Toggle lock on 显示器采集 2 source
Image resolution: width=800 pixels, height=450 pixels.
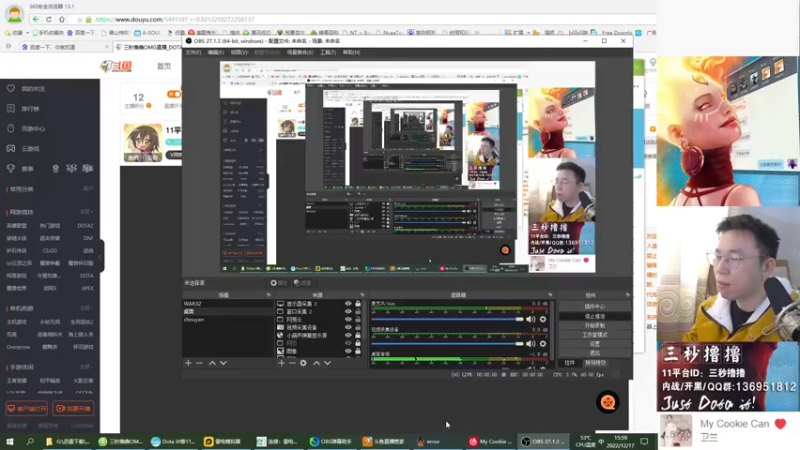[358, 304]
